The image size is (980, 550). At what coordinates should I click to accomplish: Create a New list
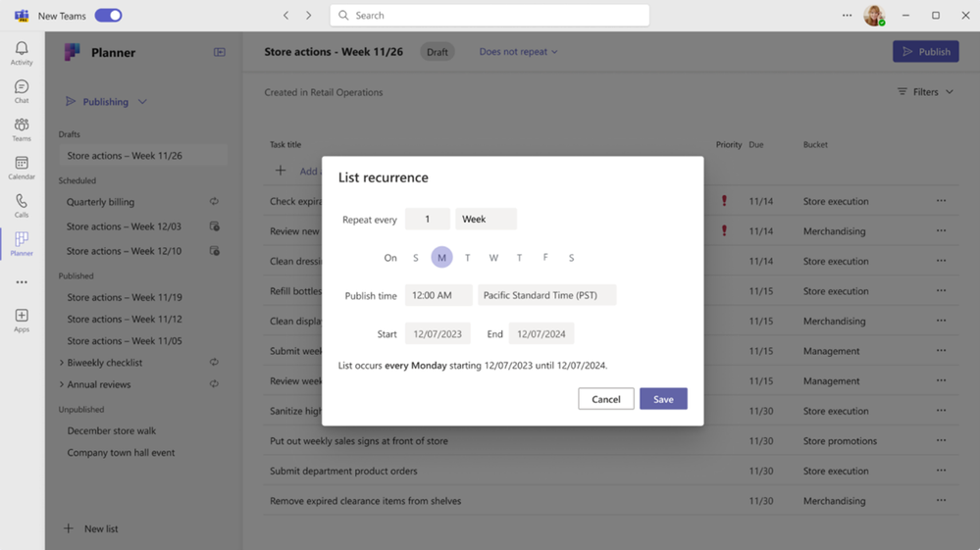91,528
